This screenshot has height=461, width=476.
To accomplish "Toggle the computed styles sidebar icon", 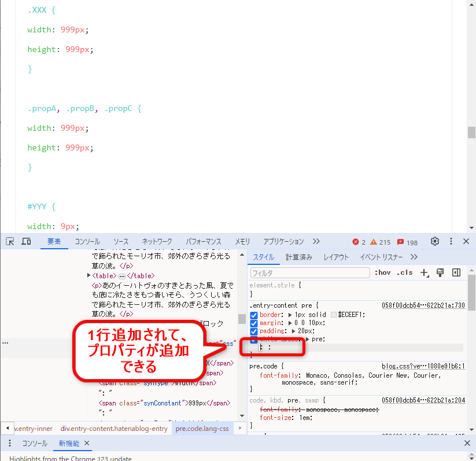I will [x=456, y=272].
